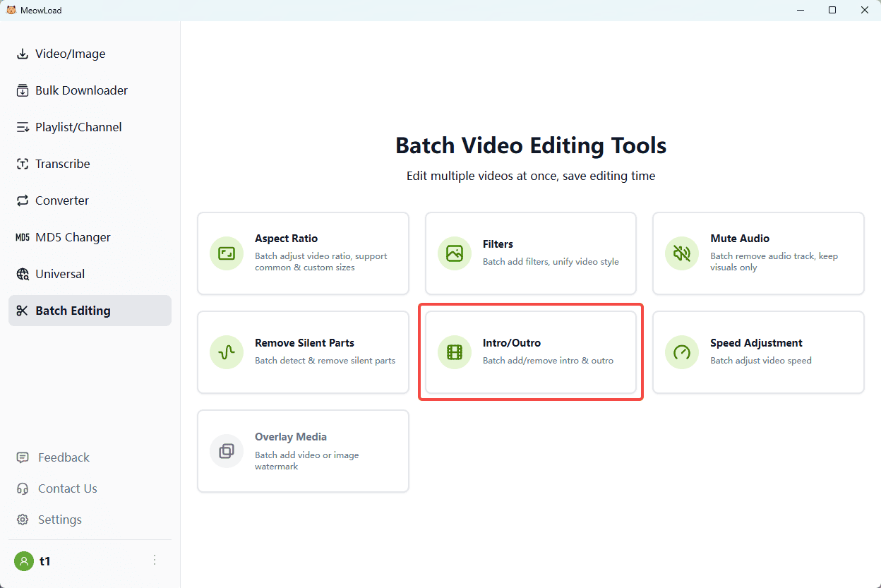Click the Speed Adjustment gauge icon
The image size is (881, 588).
pos(682,352)
